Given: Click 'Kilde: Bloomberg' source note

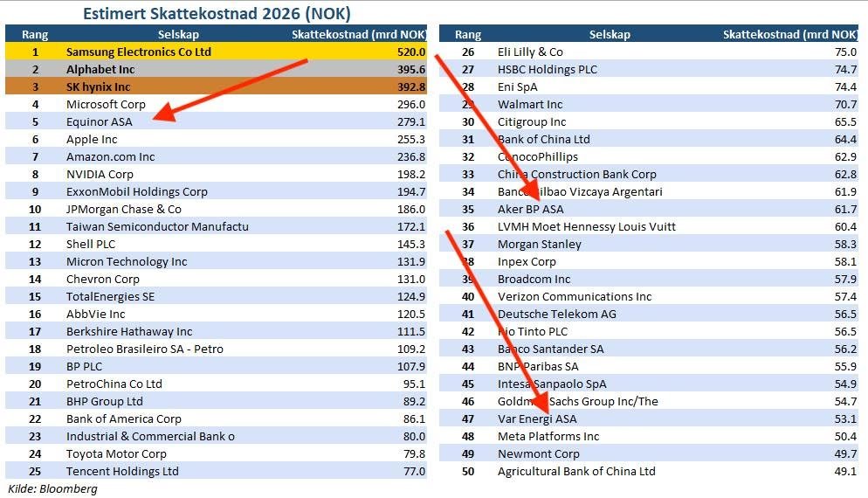Looking at the screenshot, I should pos(52,488).
